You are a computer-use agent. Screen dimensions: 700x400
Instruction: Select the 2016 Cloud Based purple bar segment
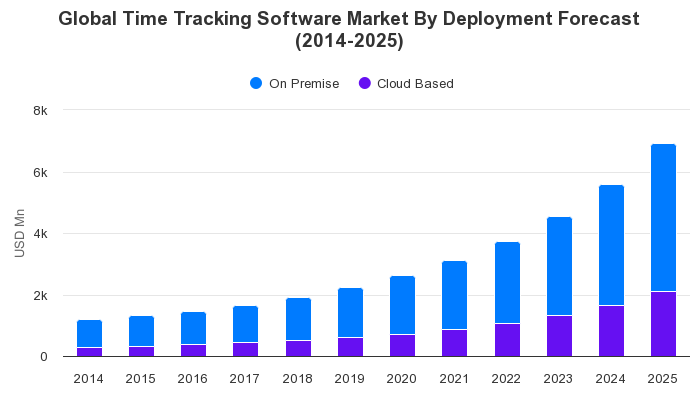pos(193,350)
